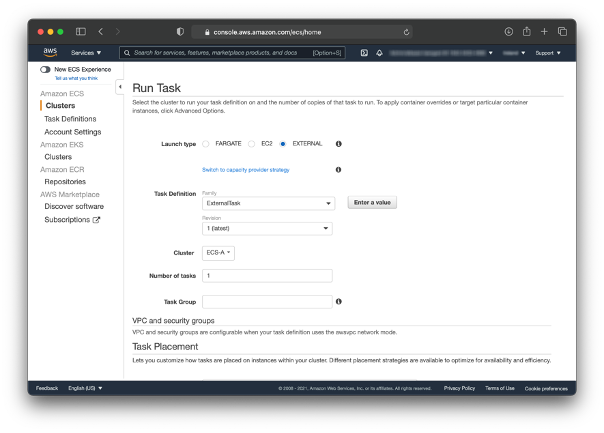The image size is (604, 433).
Task: Open the English (US) language dropdown
Action: (x=85, y=388)
